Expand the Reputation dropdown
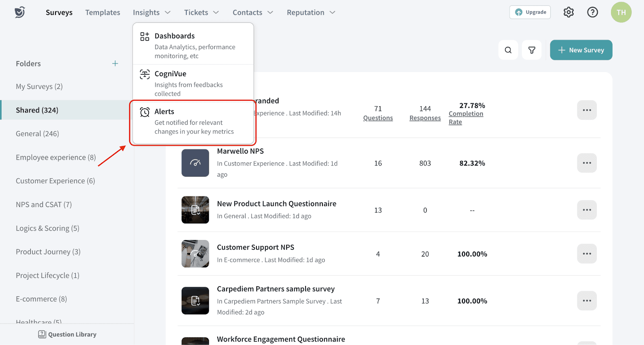The width and height of the screenshot is (644, 345). click(x=311, y=12)
